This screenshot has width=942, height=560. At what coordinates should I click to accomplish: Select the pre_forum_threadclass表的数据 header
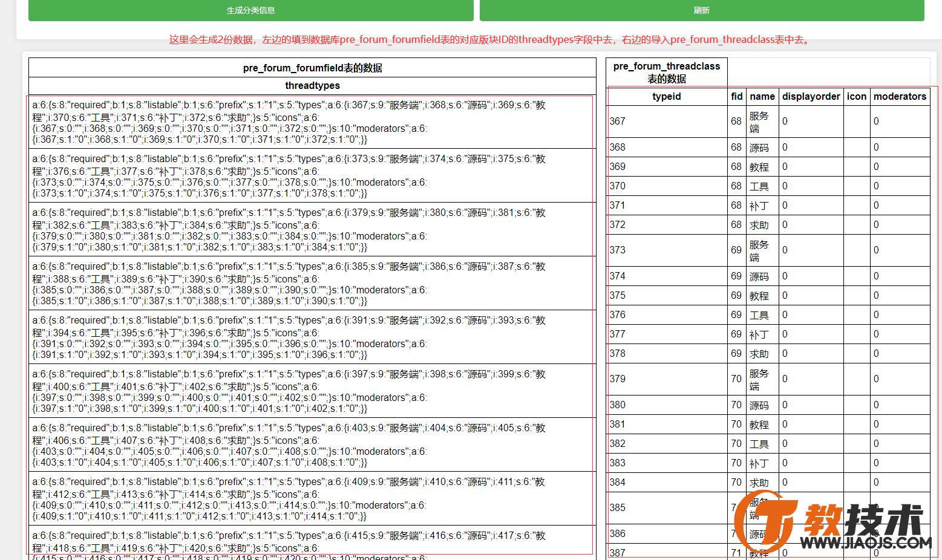667,73
